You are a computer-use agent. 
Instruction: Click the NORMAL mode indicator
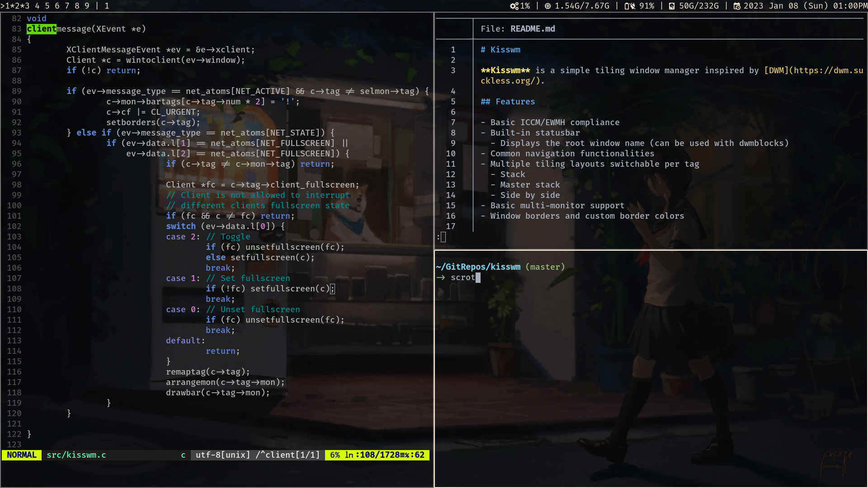[21, 455]
